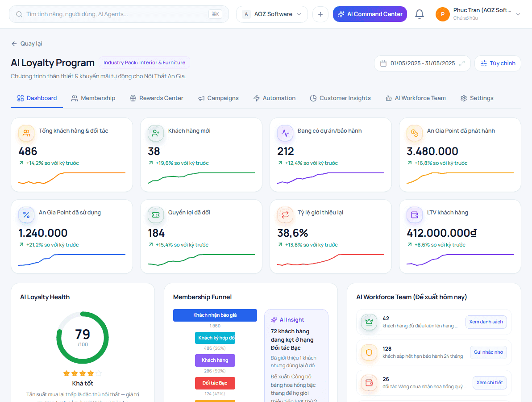Viewport: 532px width, 402px height.
Task: Click the Tổng khách hàng & đối tác icon
Action: coord(26,133)
